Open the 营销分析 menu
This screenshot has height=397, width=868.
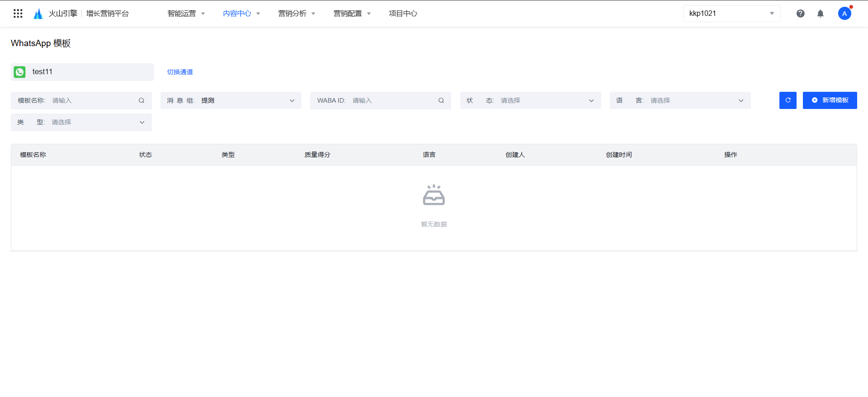[x=297, y=14]
